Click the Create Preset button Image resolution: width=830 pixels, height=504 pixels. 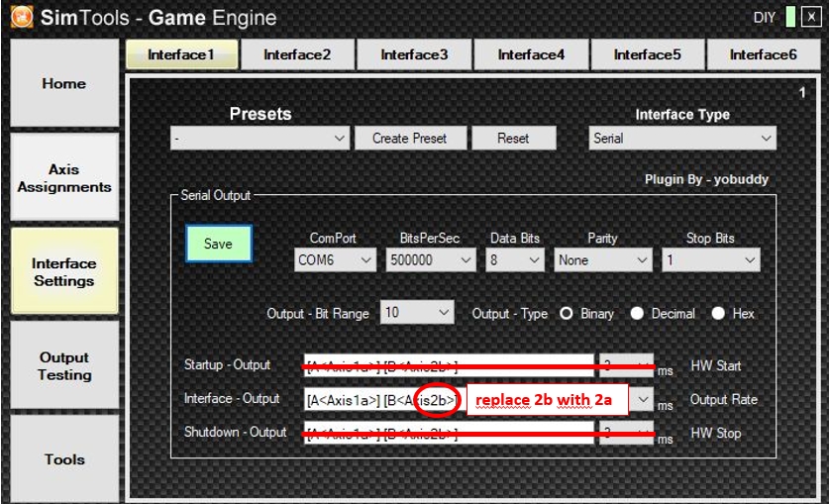tap(410, 139)
